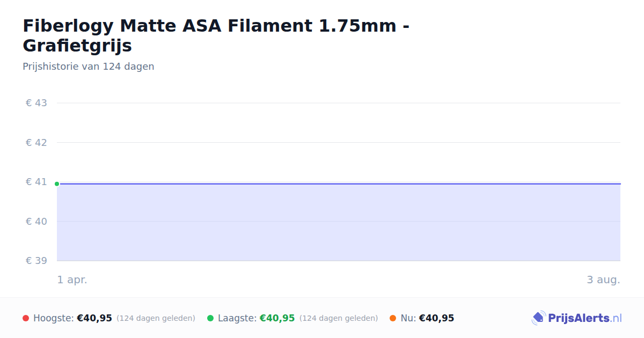Image resolution: width=644 pixels, height=338 pixels.
Task: Click the € 41 y-axis label
Action: tap(36, 182)
